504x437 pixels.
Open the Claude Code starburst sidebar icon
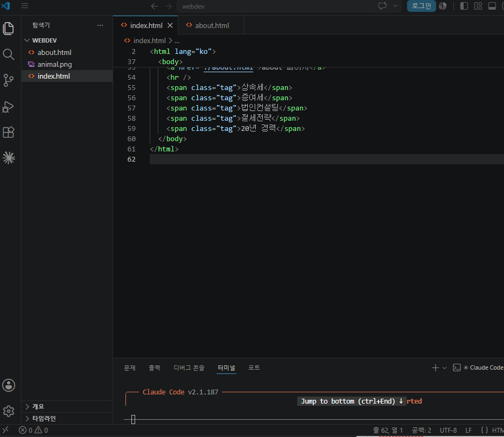coord(9,158)
